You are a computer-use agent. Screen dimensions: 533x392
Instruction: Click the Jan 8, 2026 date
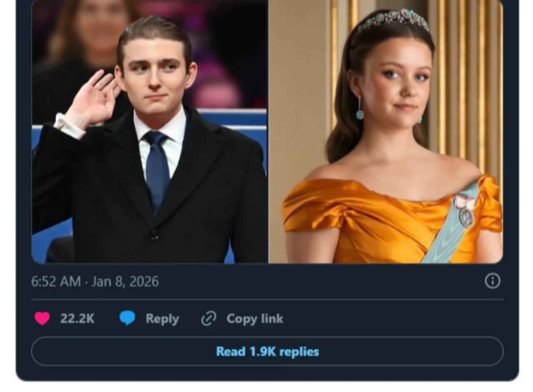pos(125,282)
